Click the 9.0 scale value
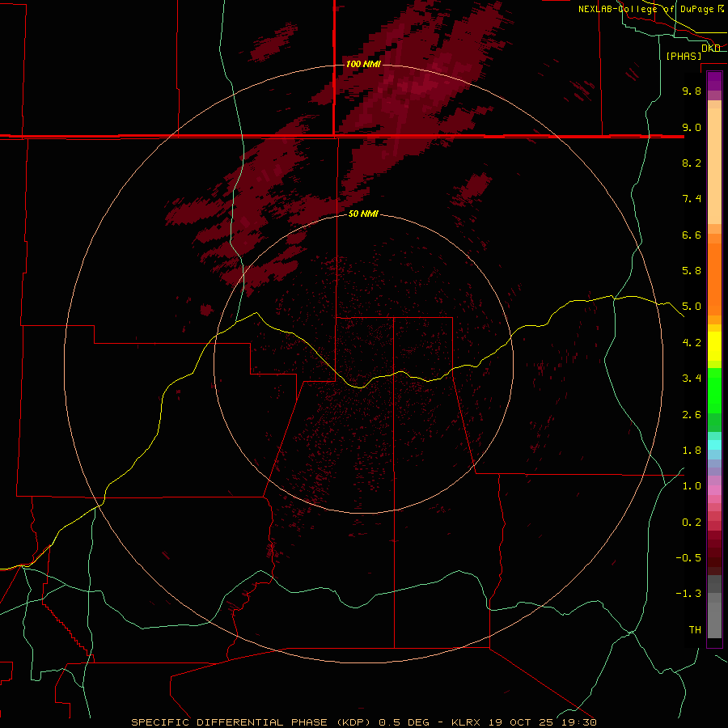The height and width of the screenshot is (728, 728). click(x=692, y=127)
